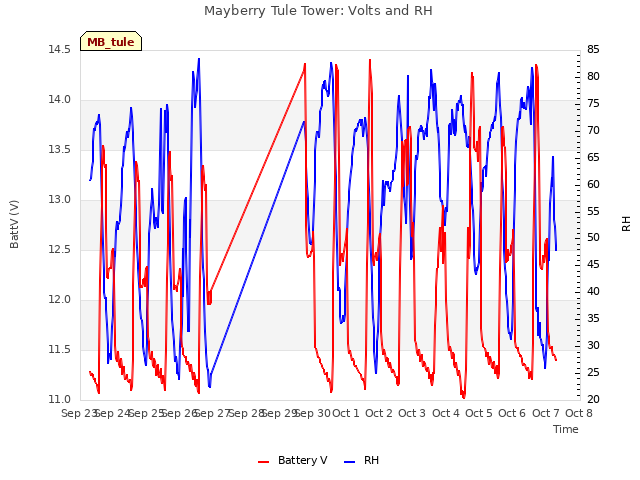Click the blue RH legend swatch

tap(350, 462)
